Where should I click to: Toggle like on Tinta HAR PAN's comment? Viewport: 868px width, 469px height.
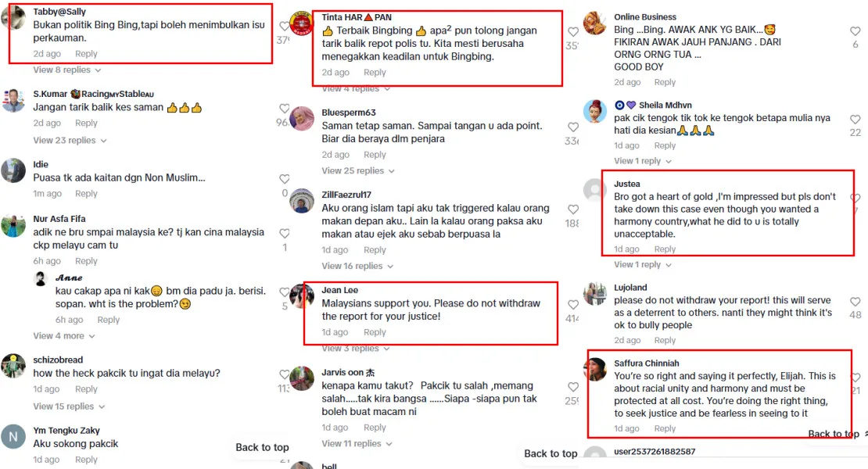[x=573, y=32]
